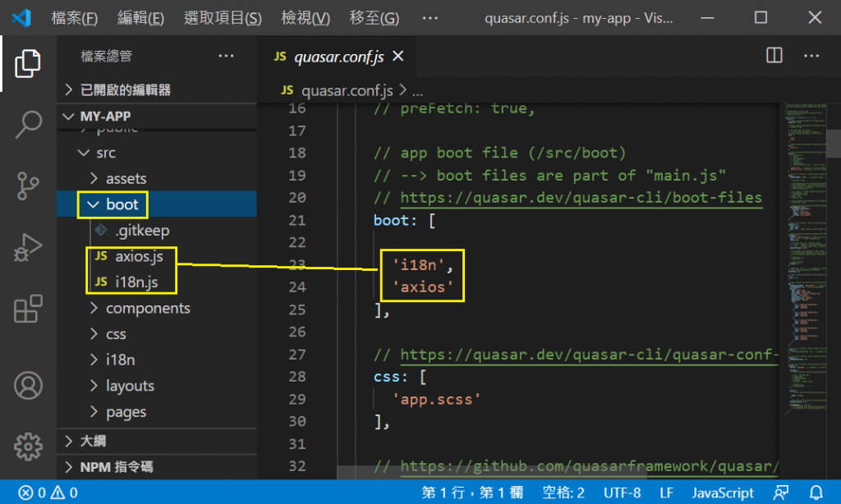Open the 編輯(E) menu
Screen dimensions: 841x504
pyautogui.click(x=141, y=18)
